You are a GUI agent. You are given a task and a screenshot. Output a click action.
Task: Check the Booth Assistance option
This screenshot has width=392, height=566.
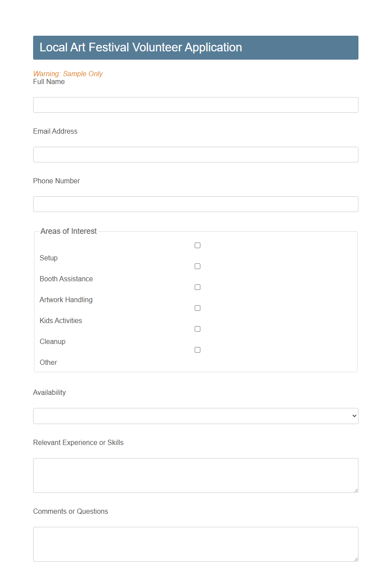pyautogui.click(x=197, y=266)
